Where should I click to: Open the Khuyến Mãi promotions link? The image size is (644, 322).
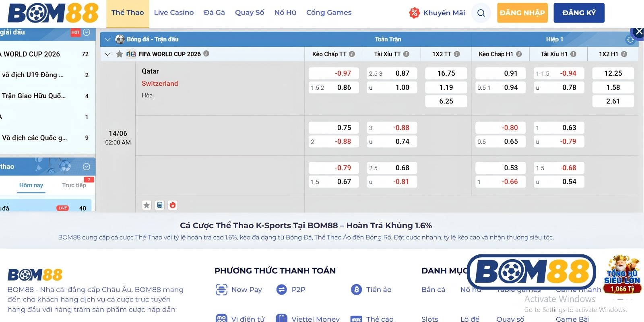coord(444,13)
